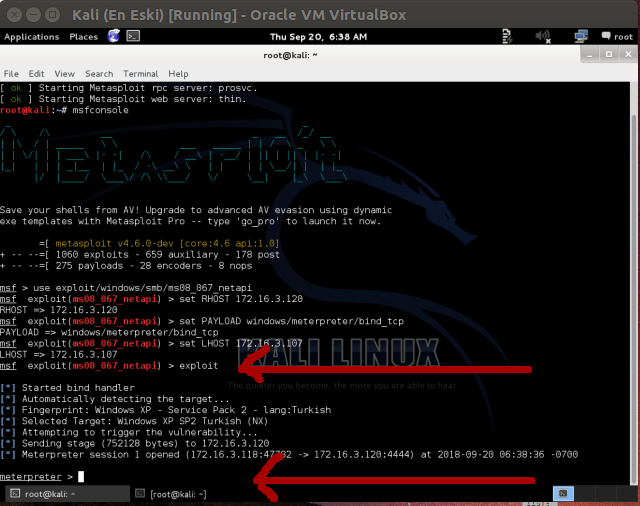Click the 'Save your shells from AV!' line

(196, 210)
